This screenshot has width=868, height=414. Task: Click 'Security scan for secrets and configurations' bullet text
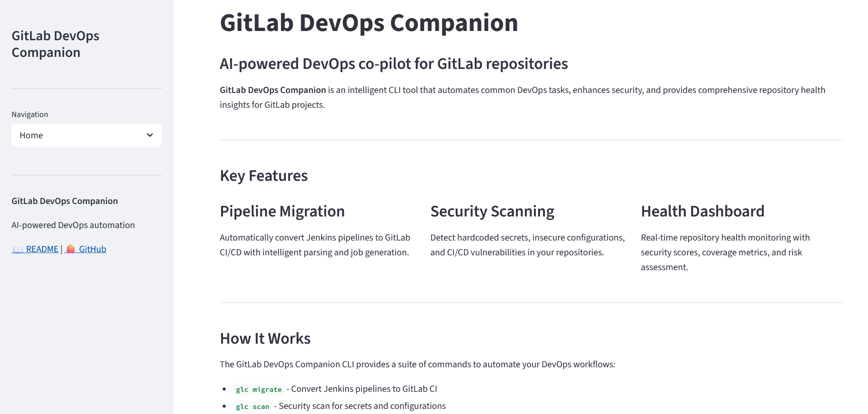coord(362,406)
